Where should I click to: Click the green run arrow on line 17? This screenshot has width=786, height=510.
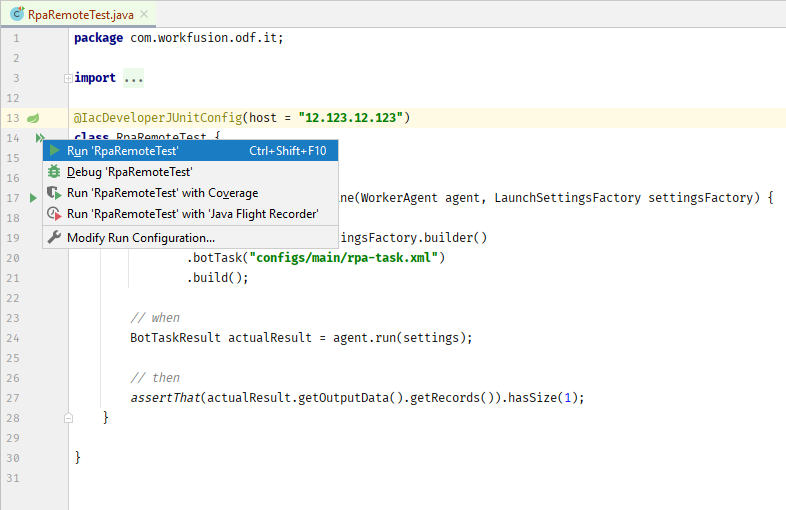33,198
